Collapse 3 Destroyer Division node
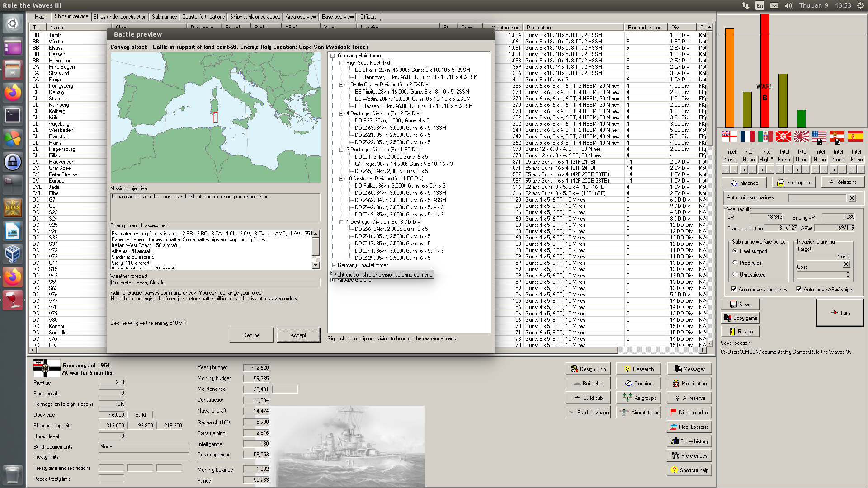This screenshot has width=868, height=488. (341, 150)
